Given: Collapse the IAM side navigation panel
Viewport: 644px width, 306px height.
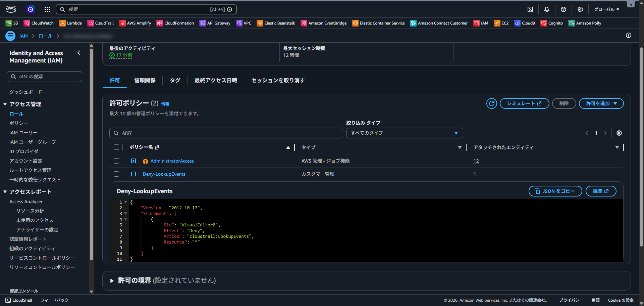Looking at the screenshot, I should pyautogui.click(x=79, y=53).
